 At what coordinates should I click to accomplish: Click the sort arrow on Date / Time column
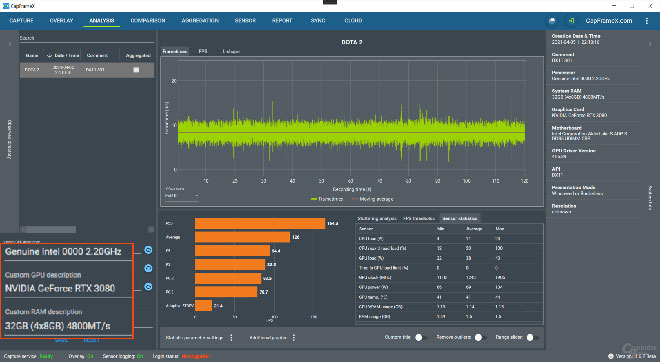(x=49, y=56)
